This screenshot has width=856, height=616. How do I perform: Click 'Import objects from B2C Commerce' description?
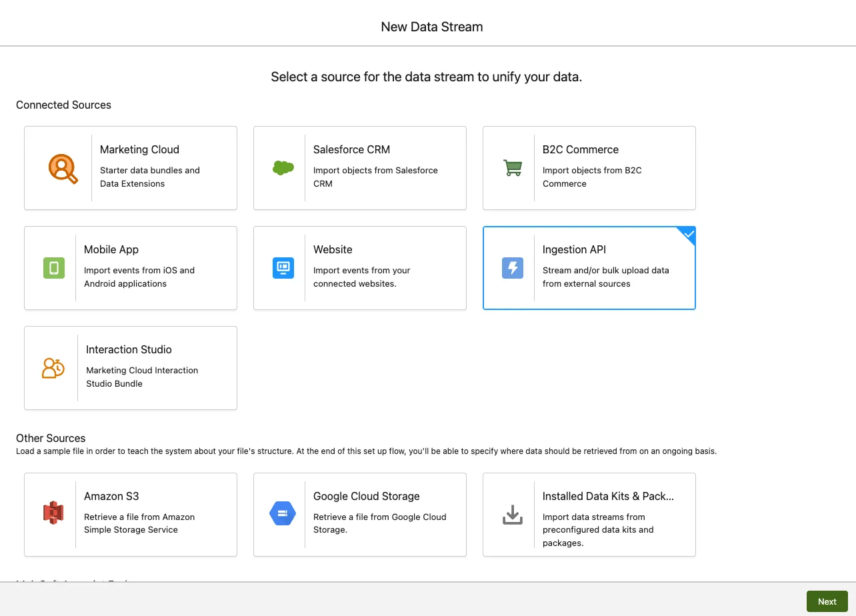click(x=592, y=177)
